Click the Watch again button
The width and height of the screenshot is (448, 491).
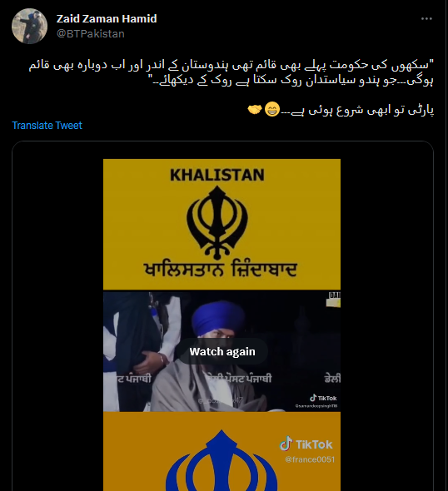tap(222, 351)
